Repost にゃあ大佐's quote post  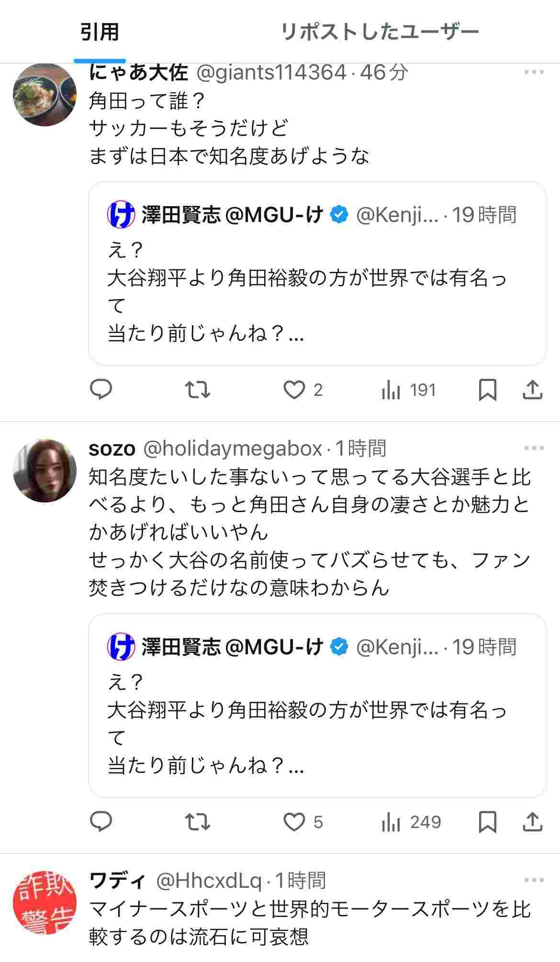[197, 390]
